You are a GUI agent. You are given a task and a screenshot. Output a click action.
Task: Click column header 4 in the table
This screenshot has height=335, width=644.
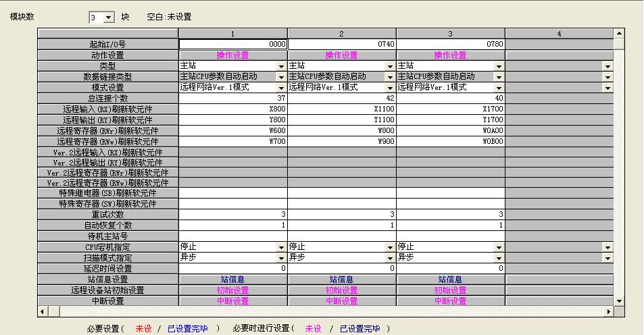pos(559,33)
